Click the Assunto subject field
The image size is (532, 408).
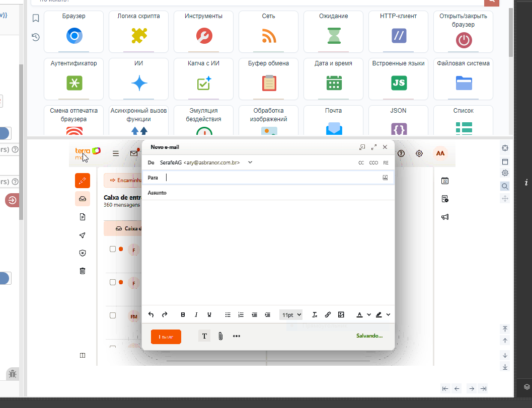(268, 193)
